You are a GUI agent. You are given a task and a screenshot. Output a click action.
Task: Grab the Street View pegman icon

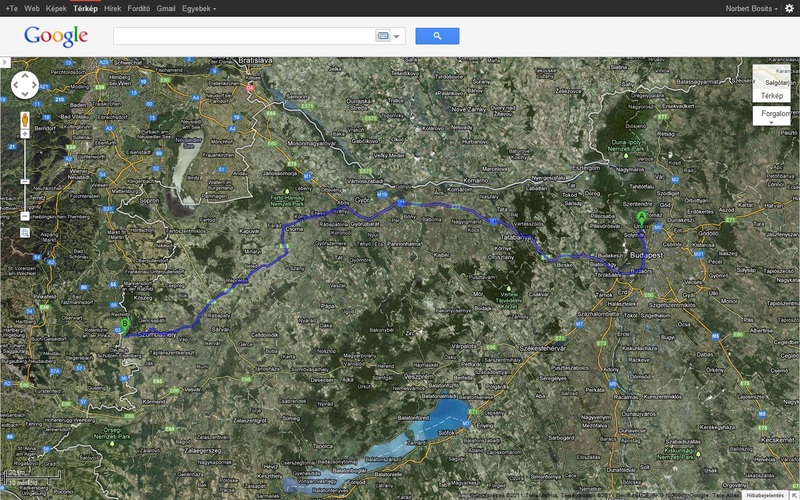[24, 120]
